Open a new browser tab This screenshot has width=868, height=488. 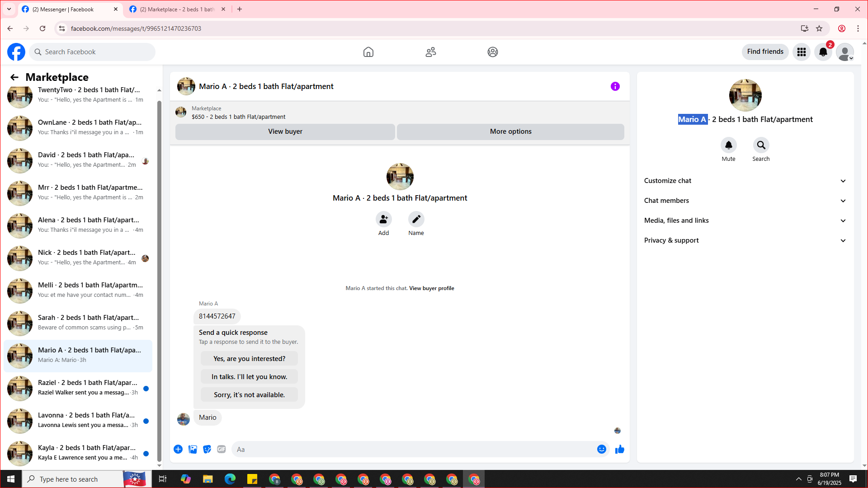240,9
